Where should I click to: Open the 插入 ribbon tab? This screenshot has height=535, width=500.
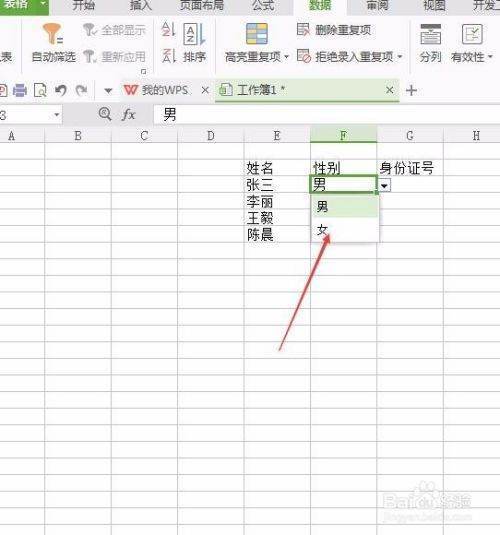(x=141, y=5)
